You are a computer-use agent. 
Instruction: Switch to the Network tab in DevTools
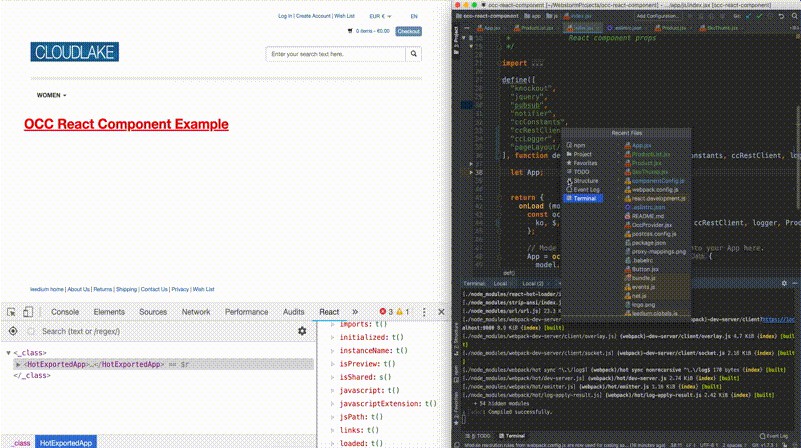point(196,312)
